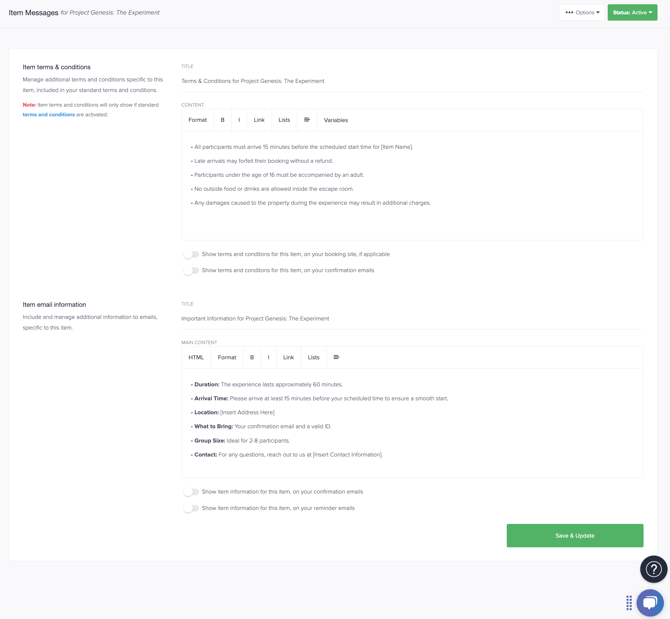Click the email information title field
Viewport: 670px width, 619px height.
tap(412, 319)
